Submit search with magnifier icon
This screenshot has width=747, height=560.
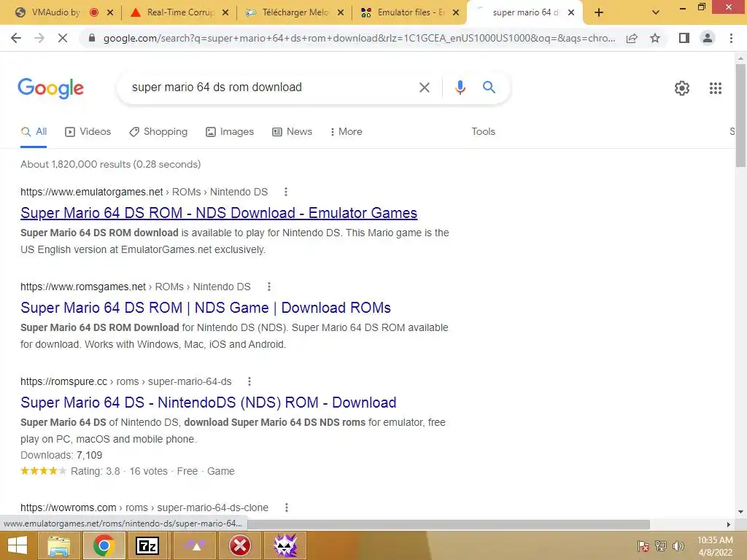(x=489, y=87)
